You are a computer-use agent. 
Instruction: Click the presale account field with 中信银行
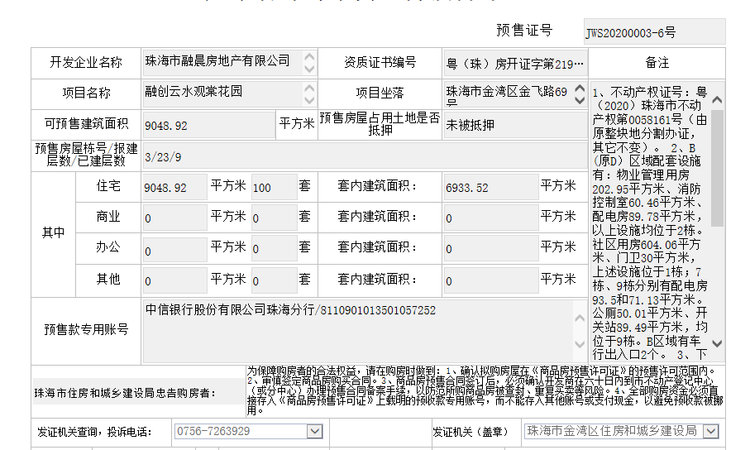pos(364,331)
